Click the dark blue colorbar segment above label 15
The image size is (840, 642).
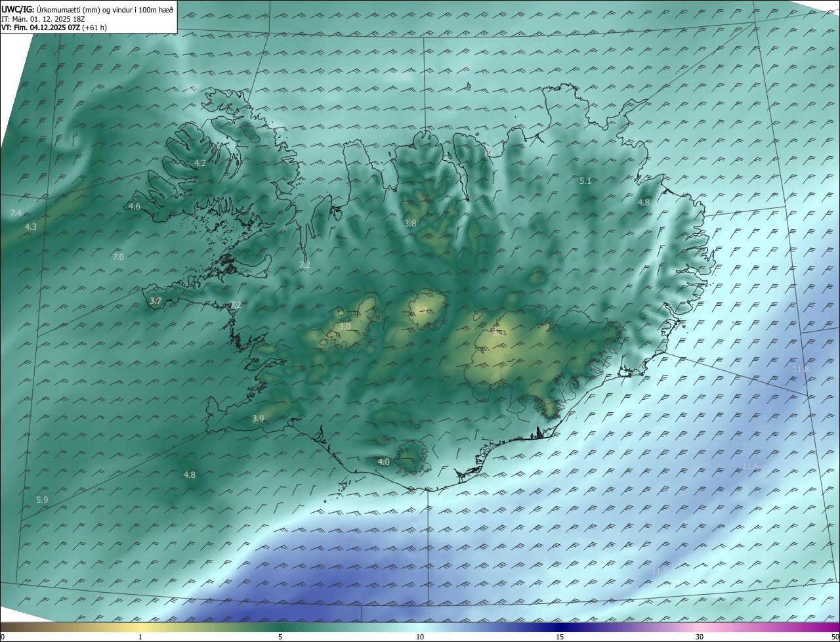click(560, 627)
